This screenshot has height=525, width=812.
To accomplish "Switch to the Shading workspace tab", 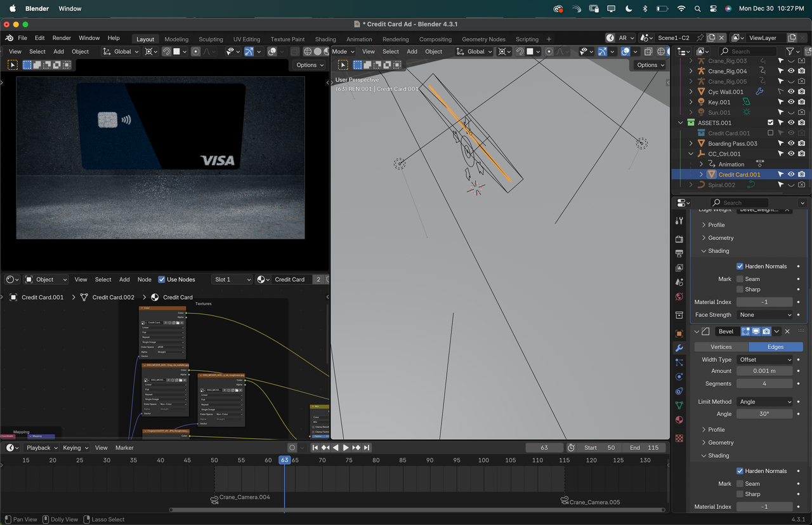I will [325, 39].
